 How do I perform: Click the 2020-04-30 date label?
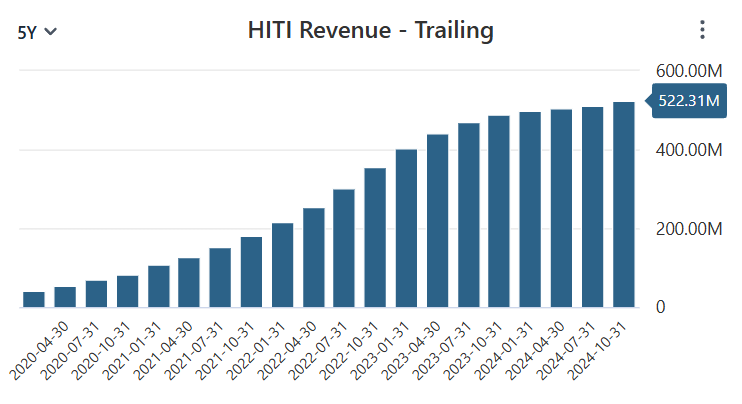(39, 351)
